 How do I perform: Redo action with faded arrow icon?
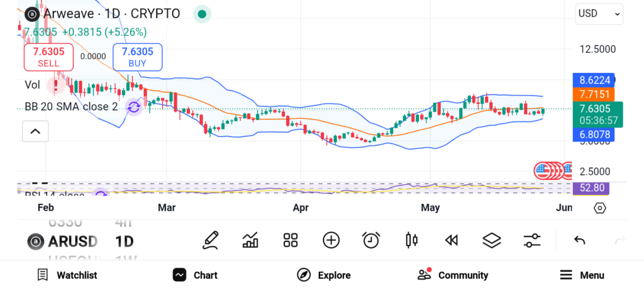point(620,240)
